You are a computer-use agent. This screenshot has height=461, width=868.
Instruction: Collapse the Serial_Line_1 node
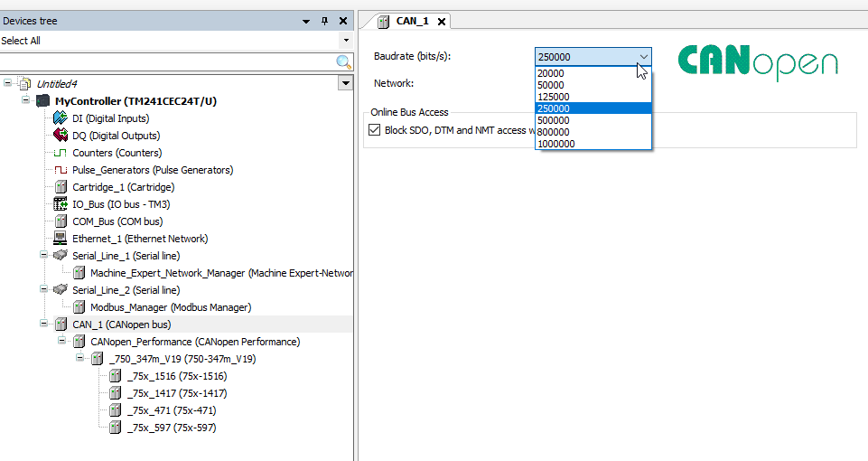pos(43,254)
